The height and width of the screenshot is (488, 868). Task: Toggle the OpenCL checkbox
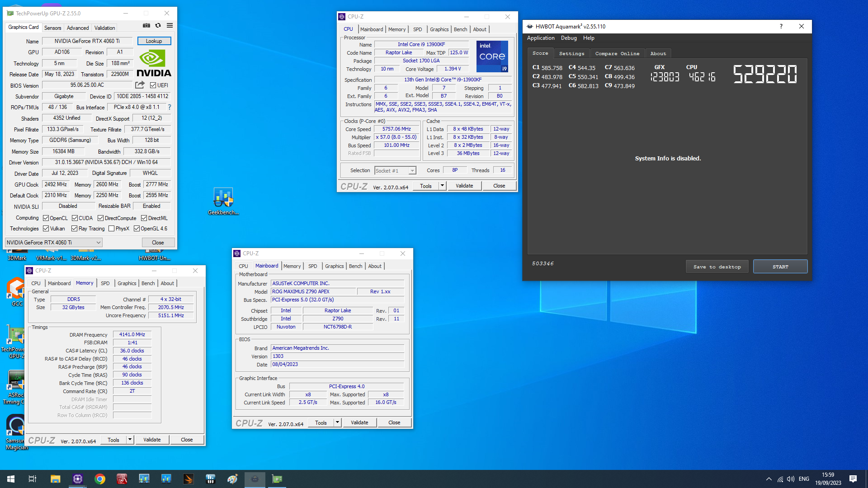[46, 218]
